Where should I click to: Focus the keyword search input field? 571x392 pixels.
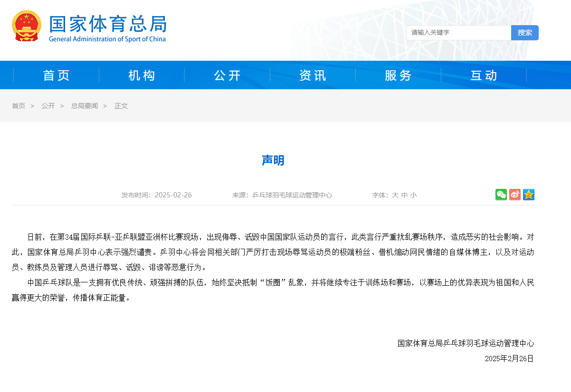tap(459, 33)
